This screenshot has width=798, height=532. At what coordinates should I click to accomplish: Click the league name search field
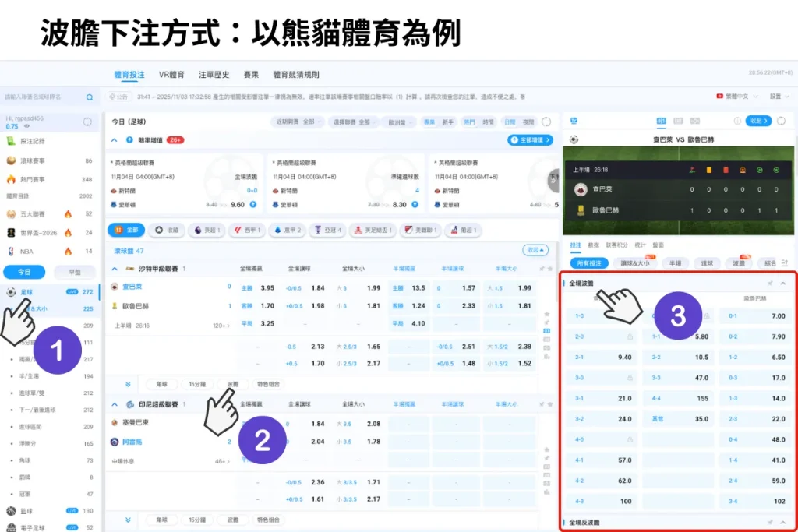click(x=44, y=97)
